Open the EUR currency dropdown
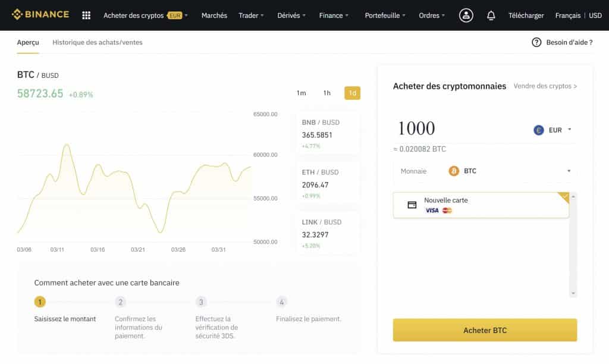 click(x=556, y=130)
